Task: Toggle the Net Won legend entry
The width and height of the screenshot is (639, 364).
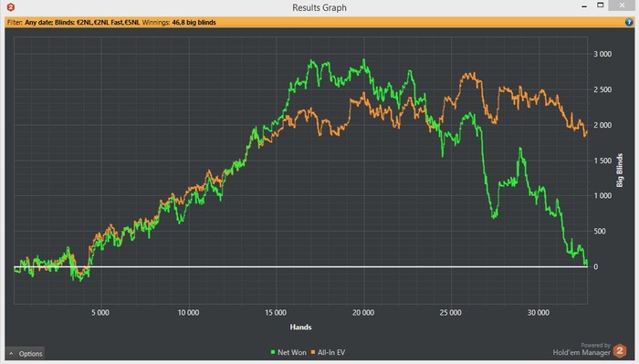Action: tap(288, 352)
